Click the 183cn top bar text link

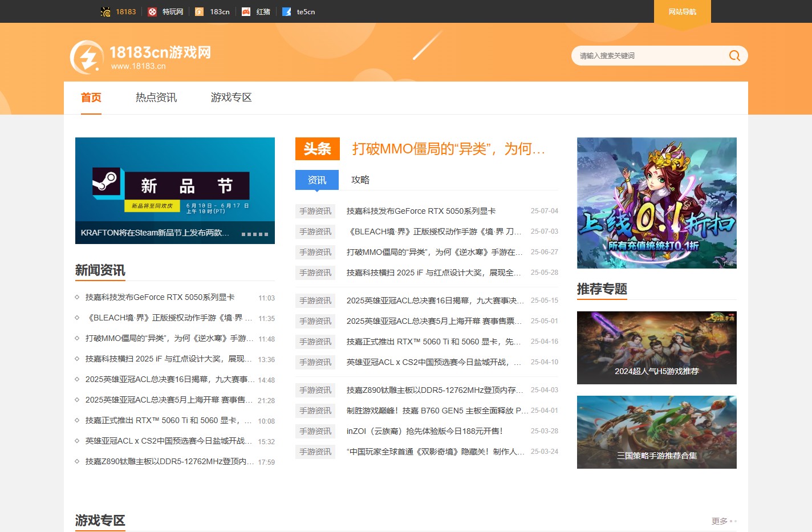pos(220,11)
